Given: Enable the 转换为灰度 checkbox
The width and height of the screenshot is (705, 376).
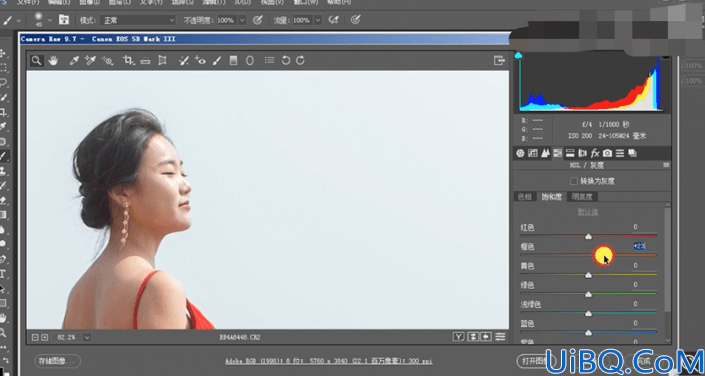Looking at the screenshot, I should tap(573, 181).
